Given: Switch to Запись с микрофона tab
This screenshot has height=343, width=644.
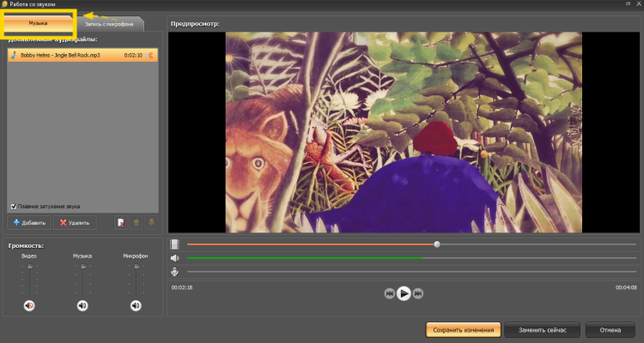Looking at the screenshot, I should coord(109,24).
